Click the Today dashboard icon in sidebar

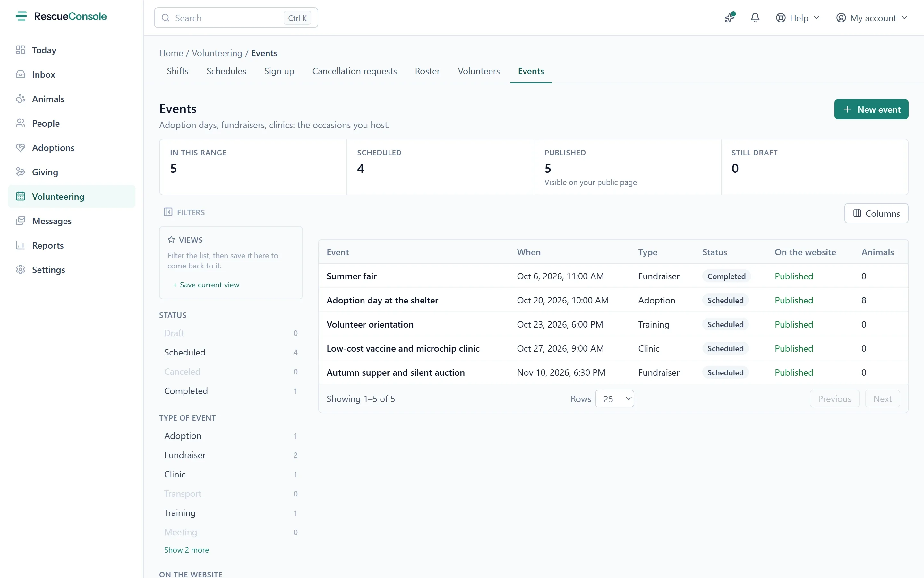[x=21, y=50]
